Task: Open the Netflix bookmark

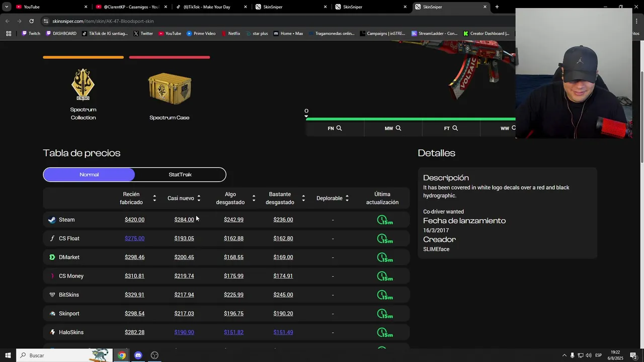Action: [230, 34]
